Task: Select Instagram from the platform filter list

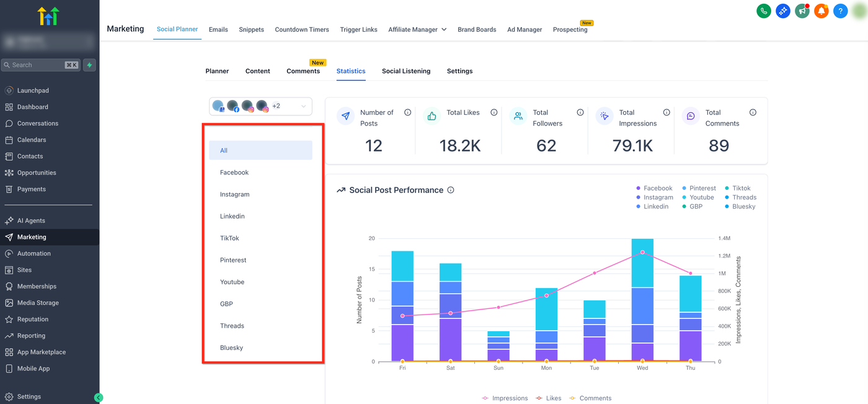Action: (x=234, y=194)
